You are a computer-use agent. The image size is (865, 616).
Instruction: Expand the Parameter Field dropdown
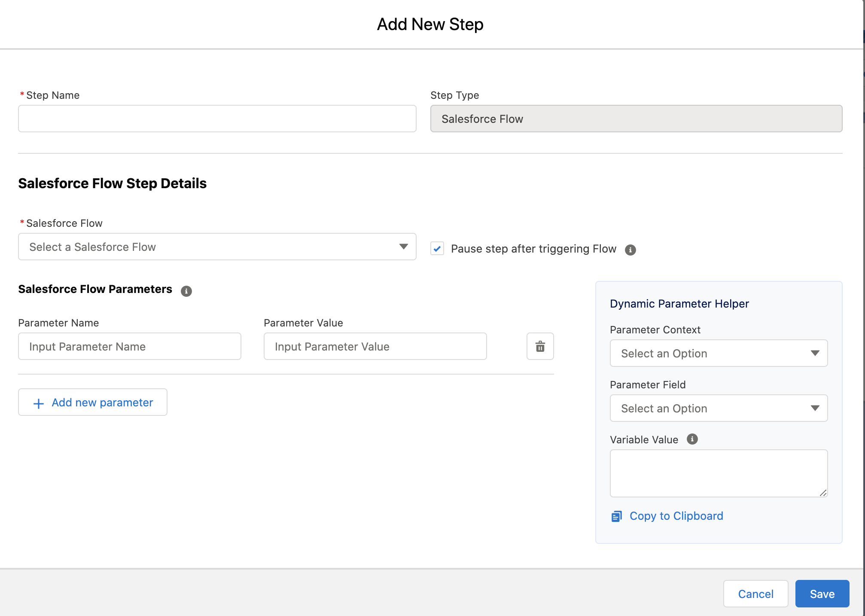719,408
